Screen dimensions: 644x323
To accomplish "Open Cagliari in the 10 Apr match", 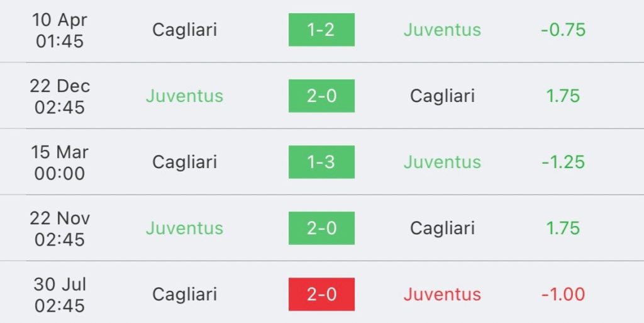I will (184, 30).
